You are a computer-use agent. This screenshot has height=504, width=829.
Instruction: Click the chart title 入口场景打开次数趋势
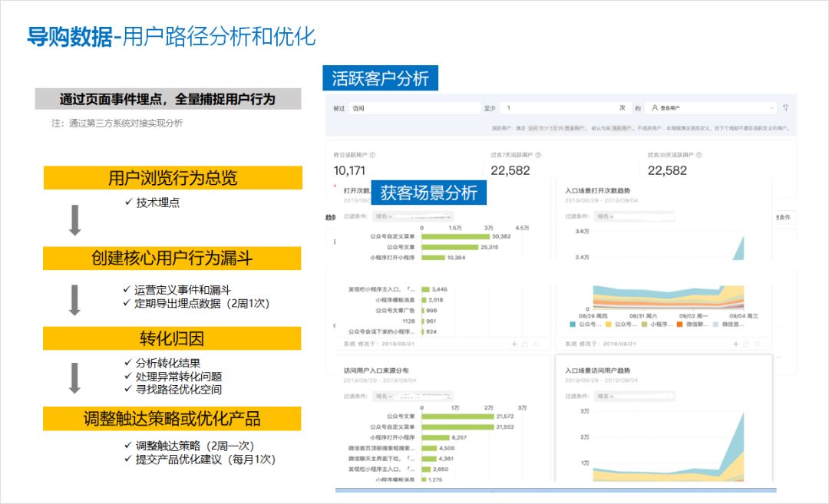597,191
